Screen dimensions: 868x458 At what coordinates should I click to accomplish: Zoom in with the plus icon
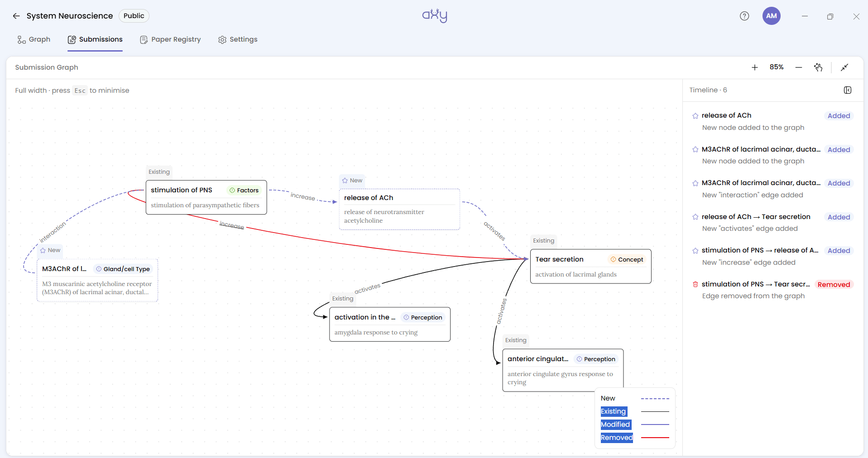[755, 67]
